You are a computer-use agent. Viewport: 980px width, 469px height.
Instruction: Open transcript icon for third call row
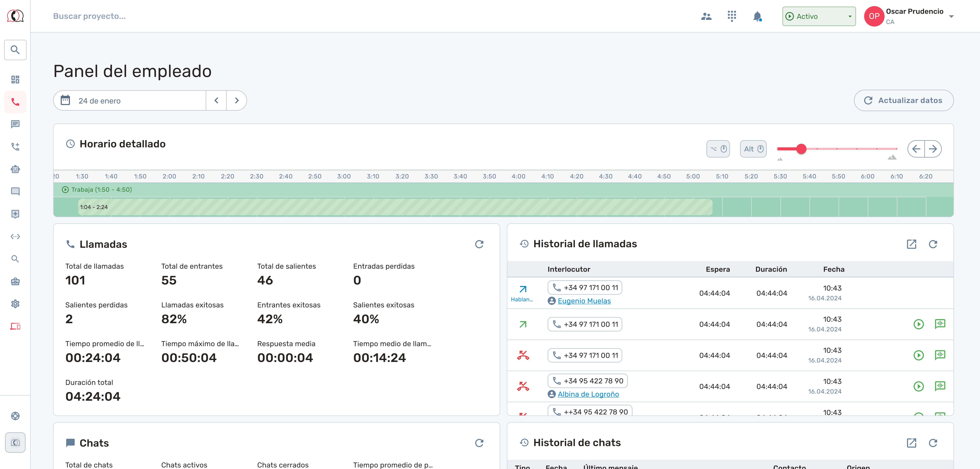click(x=940, y=355)
